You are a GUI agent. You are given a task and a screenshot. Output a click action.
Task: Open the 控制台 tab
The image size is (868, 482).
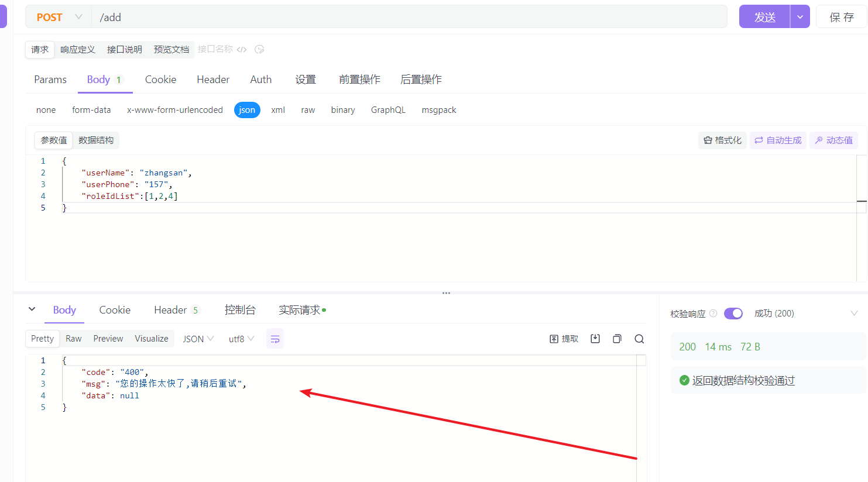tap(240, 310)
